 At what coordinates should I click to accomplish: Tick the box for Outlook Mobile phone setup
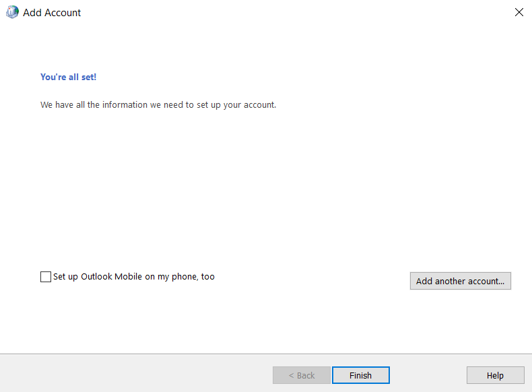(46, 277)
